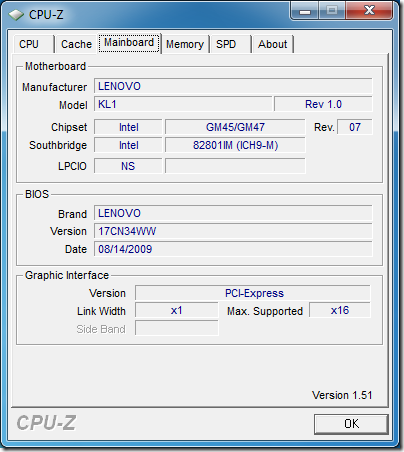Select the 82801IM (ICH9-M) value
404x452 pixels.
coord(235,145)
